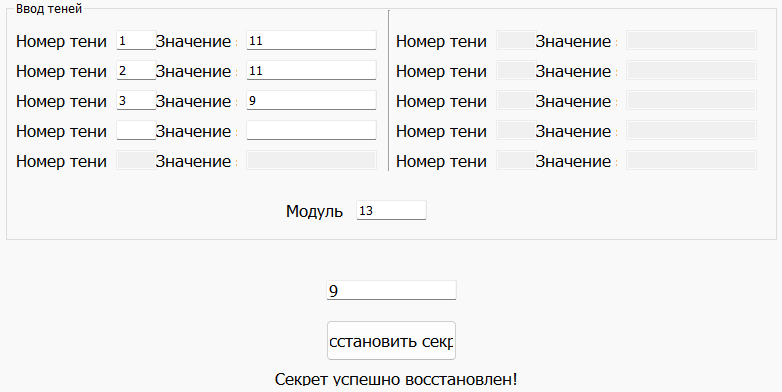The image size is (782, 392).
Task: Focus the recovered secret field showing 9
Action: 391,290
